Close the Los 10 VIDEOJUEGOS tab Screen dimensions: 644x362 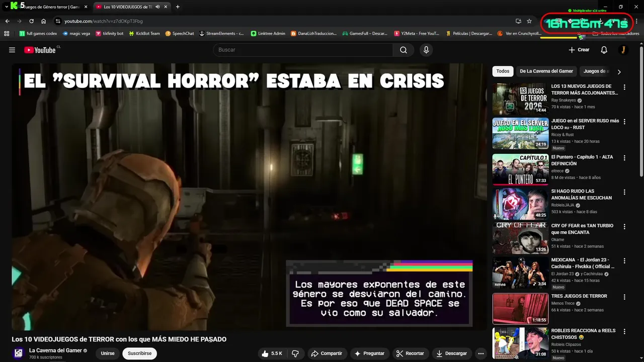166,7
